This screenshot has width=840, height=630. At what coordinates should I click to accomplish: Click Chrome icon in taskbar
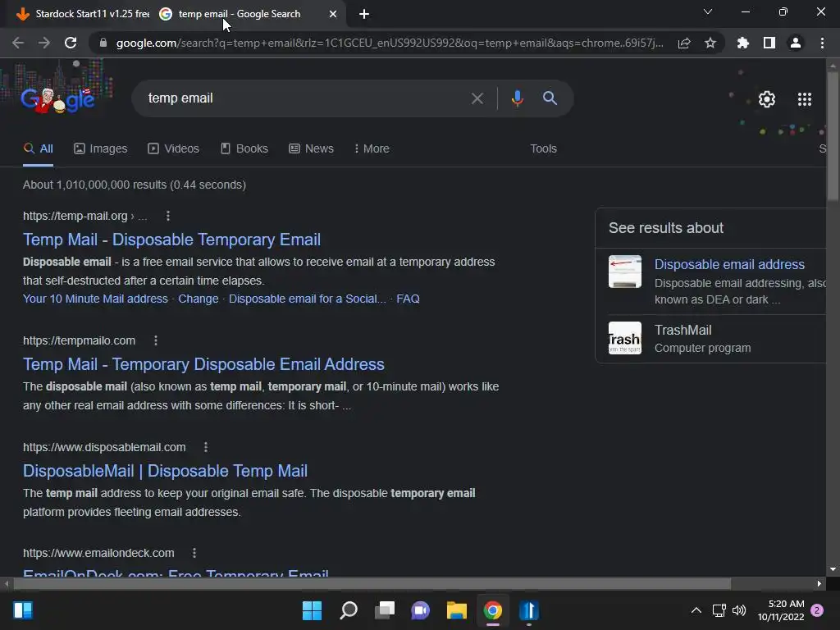pyautogui.click(x=493, y=610)
